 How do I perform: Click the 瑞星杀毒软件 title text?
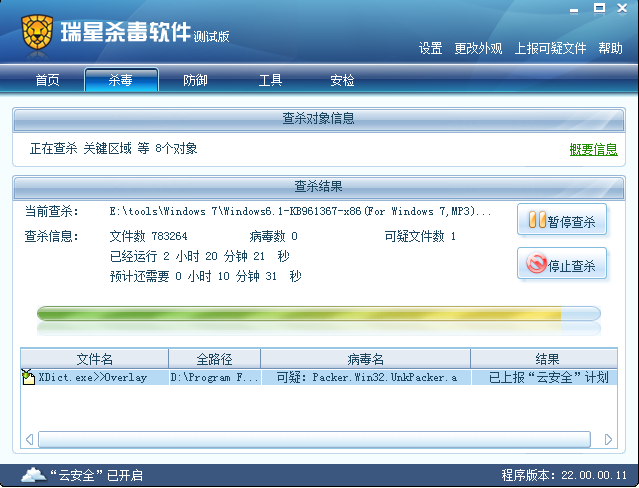126,32
